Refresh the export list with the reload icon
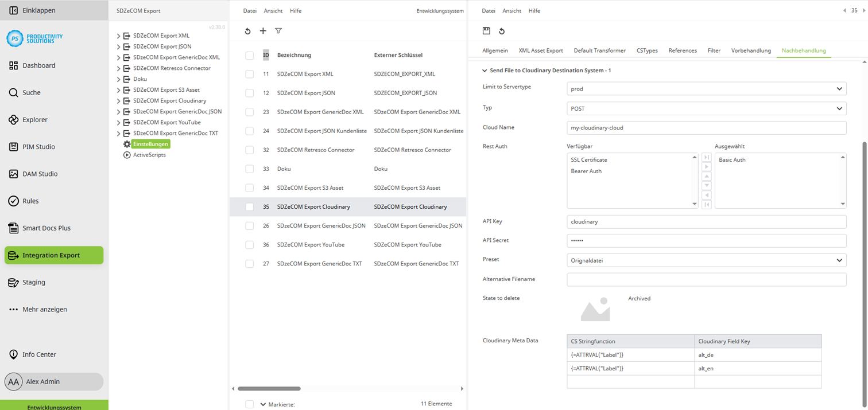 pos(247,31)
